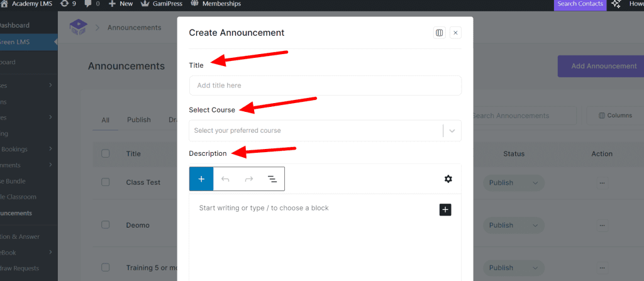
Task: Open Green LMS sidebar menu item
Action: point(29,42)
